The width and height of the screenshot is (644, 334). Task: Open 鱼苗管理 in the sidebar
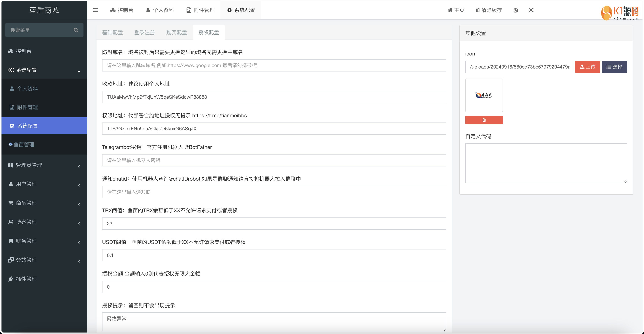(x=24, y=144)
